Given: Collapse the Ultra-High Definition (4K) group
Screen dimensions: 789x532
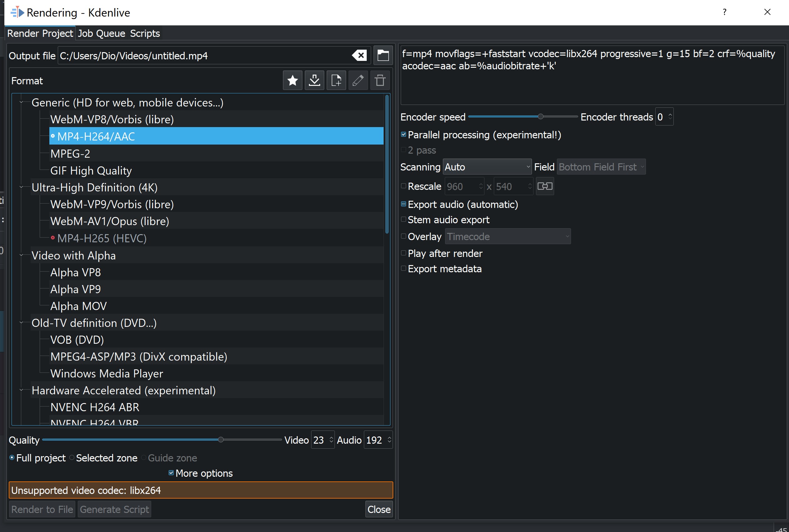Looking at the screenshot, I should coord(21,187).
